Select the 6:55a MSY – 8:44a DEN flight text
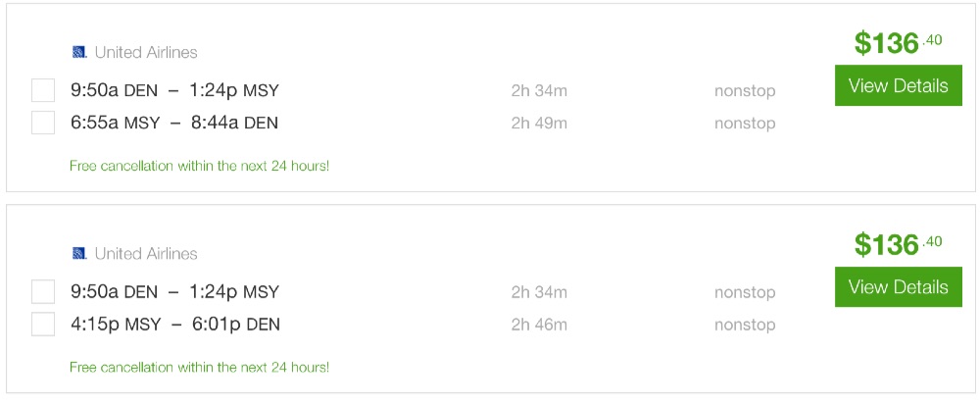The height and width of the screenshot is (402, 980). point(174,123)
